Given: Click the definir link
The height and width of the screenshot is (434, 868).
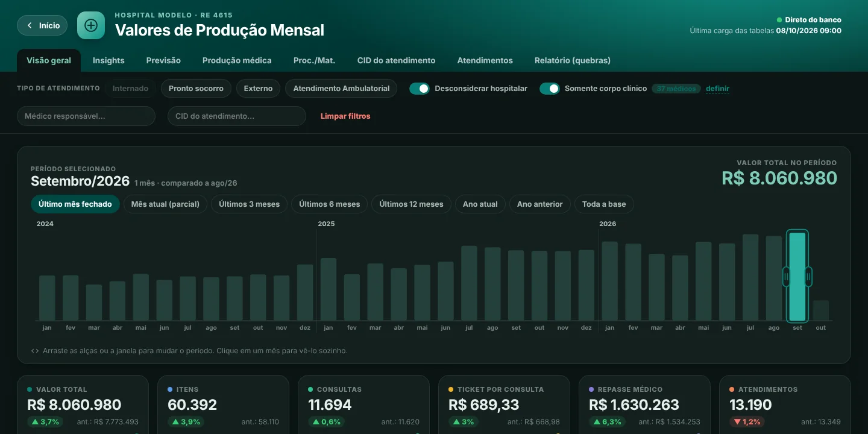Looking at the screenshot, I should click(x=717, y=89).
